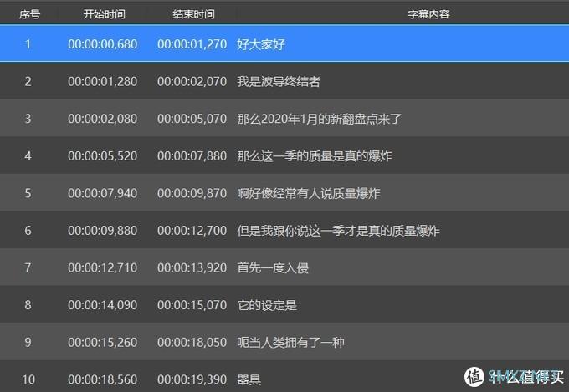Select start time 00:00:09,880
The image size is (569, 392).
click(103, 231)
